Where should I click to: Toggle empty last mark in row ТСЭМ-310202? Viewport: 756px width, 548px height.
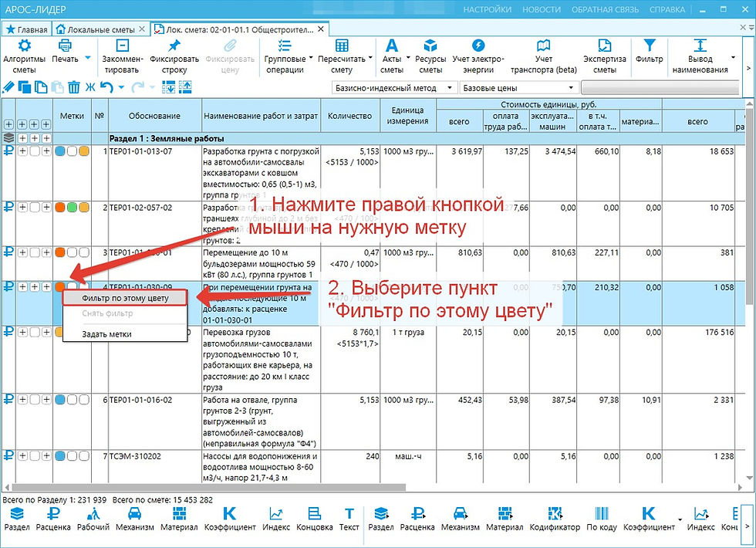click(x=84, y=456)
